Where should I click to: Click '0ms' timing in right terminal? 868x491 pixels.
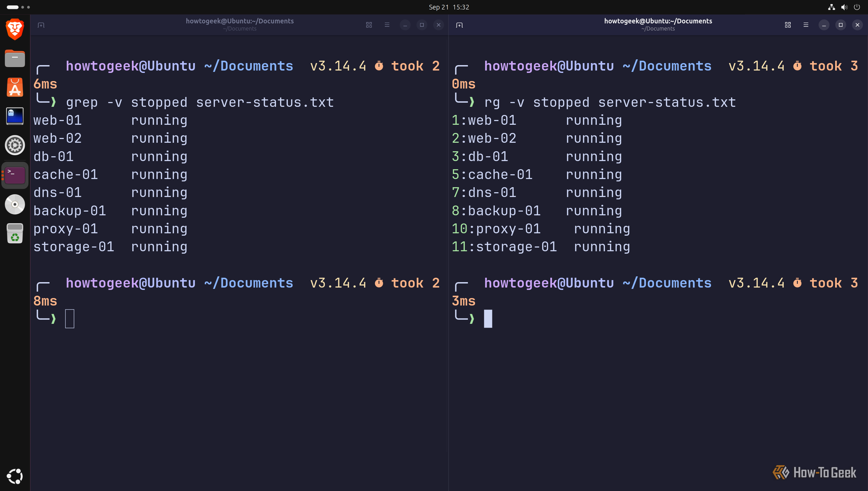pos(463,84)
